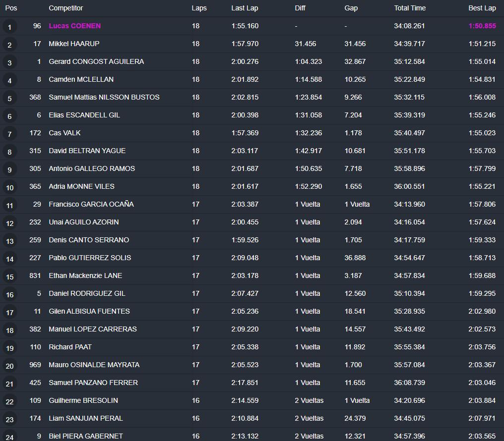Click the highlighted 1:50.855 best lap time
Viewport: 504px width, 441px height.
tap(482, 26)
